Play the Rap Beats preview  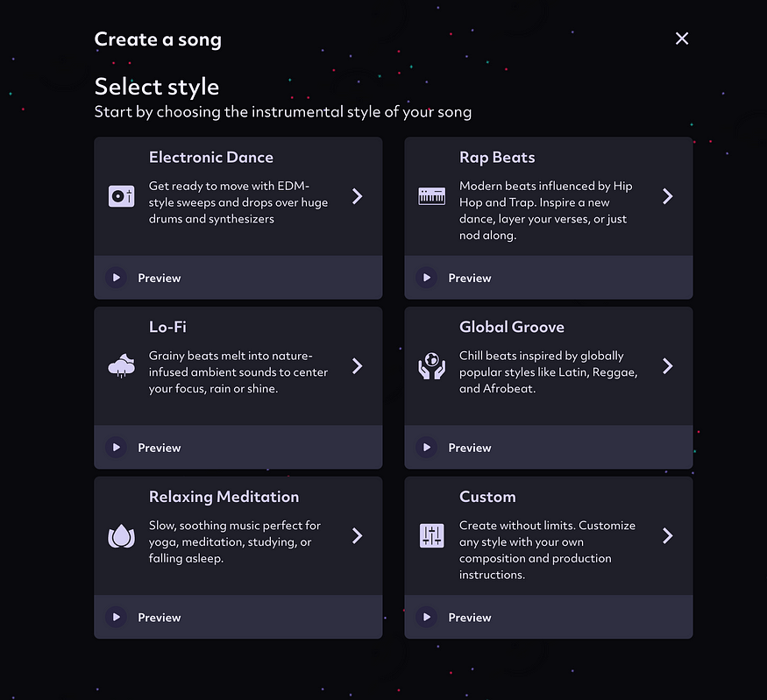pos(427,278)
